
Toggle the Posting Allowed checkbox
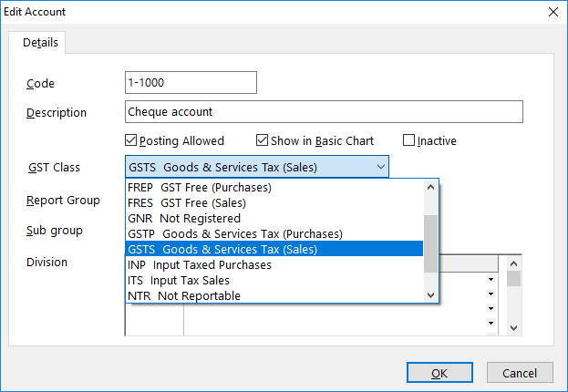(131, 141)
